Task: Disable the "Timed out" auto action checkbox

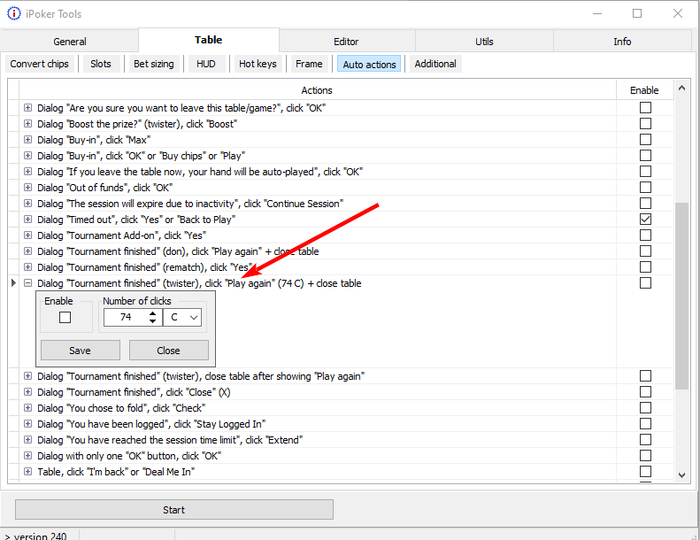Action: [645, 219]
